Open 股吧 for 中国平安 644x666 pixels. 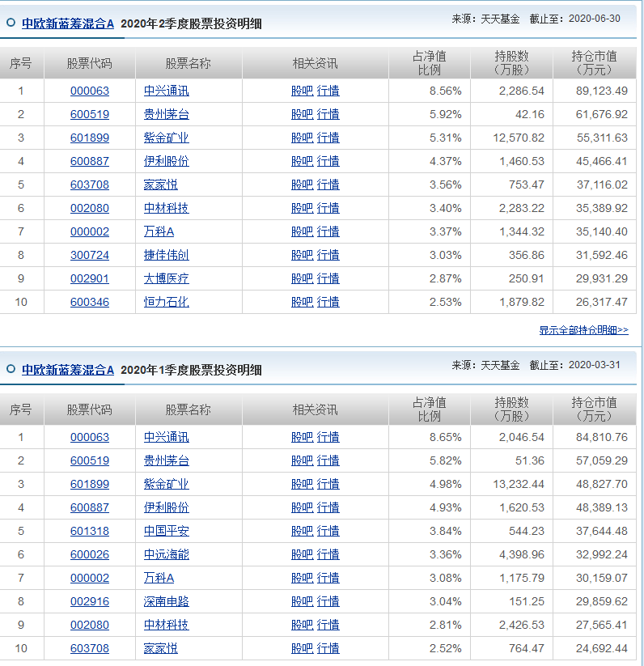tap(303, 531)
